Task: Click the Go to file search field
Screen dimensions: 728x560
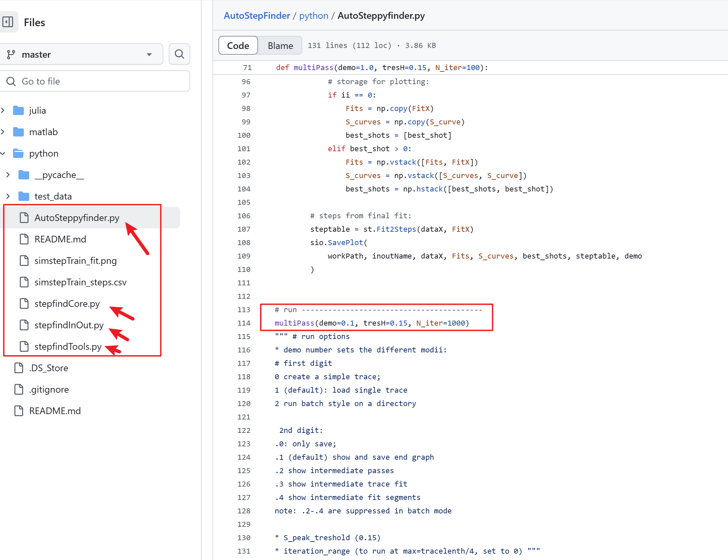Action: [x=95, y=81]
